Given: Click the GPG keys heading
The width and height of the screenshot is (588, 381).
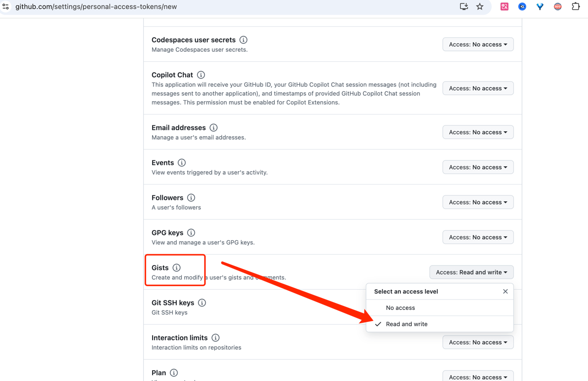Looking at the screenshot, I should [x=167, y=232].
